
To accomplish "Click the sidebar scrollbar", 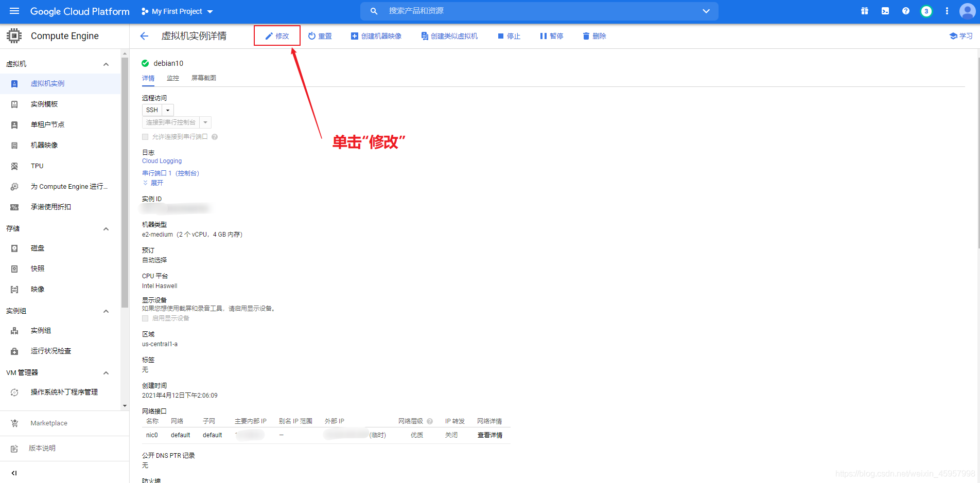I will coord(125,183).
